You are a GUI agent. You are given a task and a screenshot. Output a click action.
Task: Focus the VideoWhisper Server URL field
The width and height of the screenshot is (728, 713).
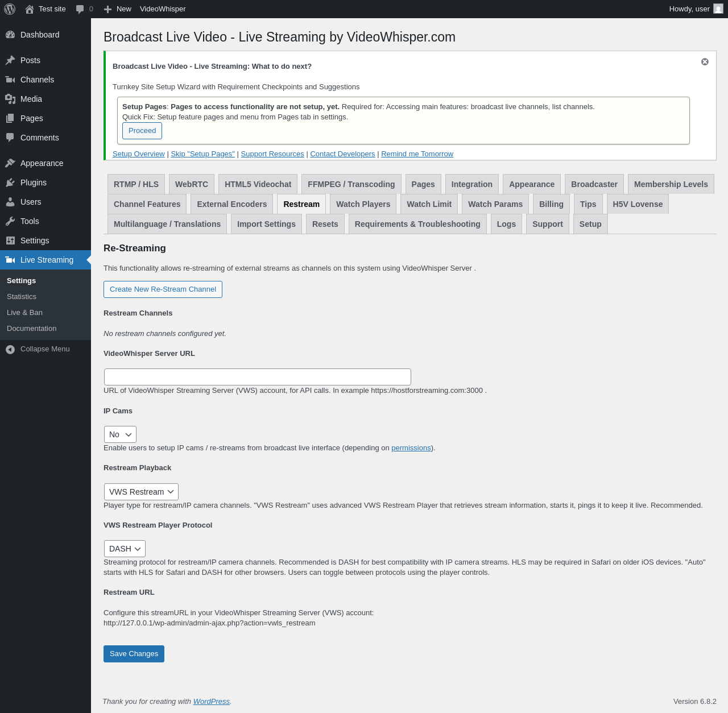[x=258, y=377]
